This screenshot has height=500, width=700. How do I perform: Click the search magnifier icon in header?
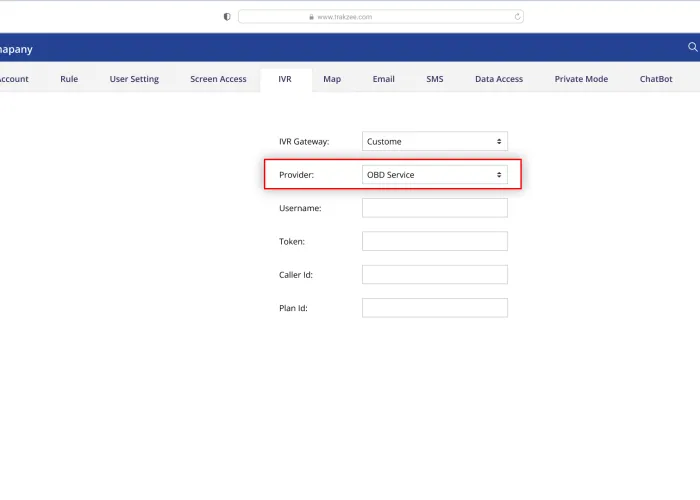tap(693, 47)
